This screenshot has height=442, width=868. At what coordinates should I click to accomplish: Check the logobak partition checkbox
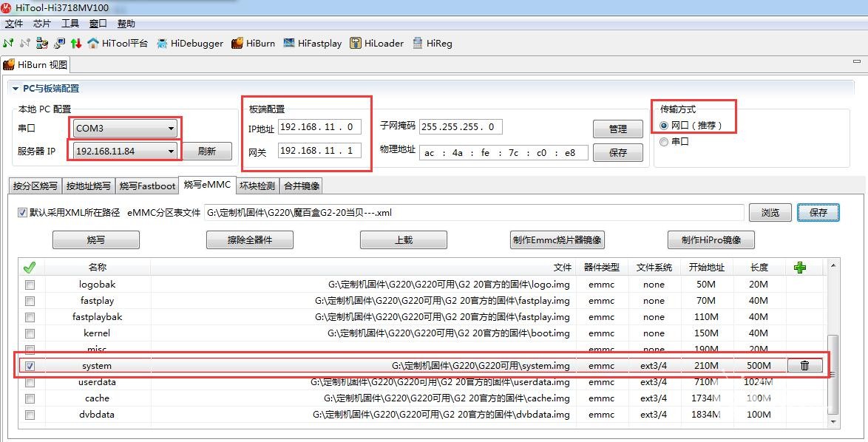pyautogui.click(x=30, y=285)
